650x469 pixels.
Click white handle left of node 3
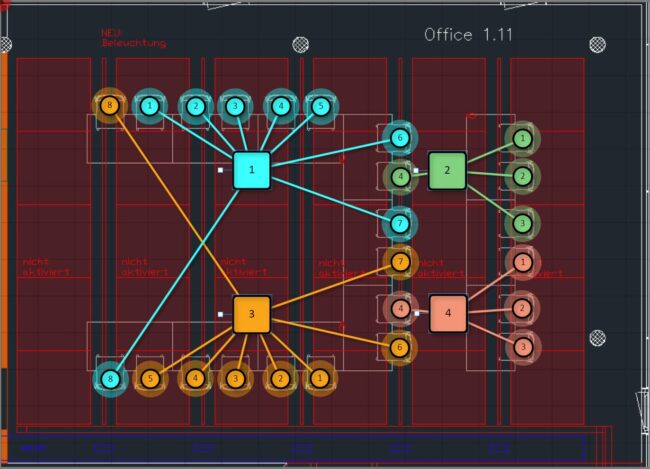[221, 314]
